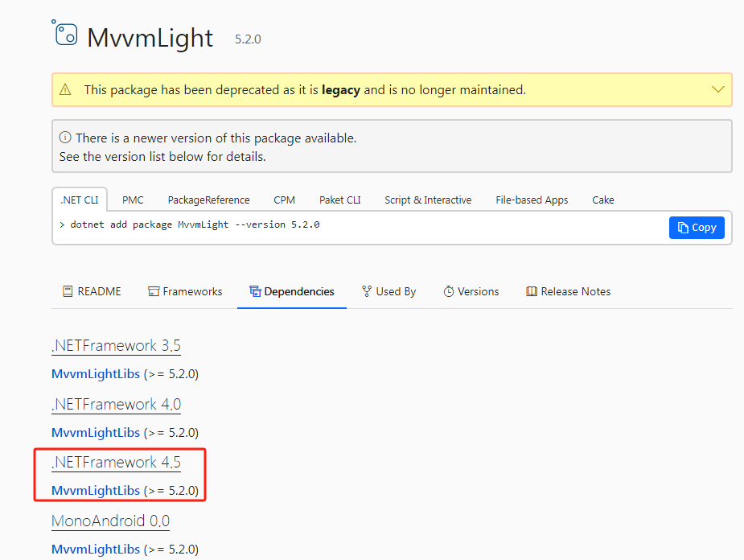744x560 pixels.
Task: Click the .NETFramework 3.5 heading
Action: click(117, 345)
